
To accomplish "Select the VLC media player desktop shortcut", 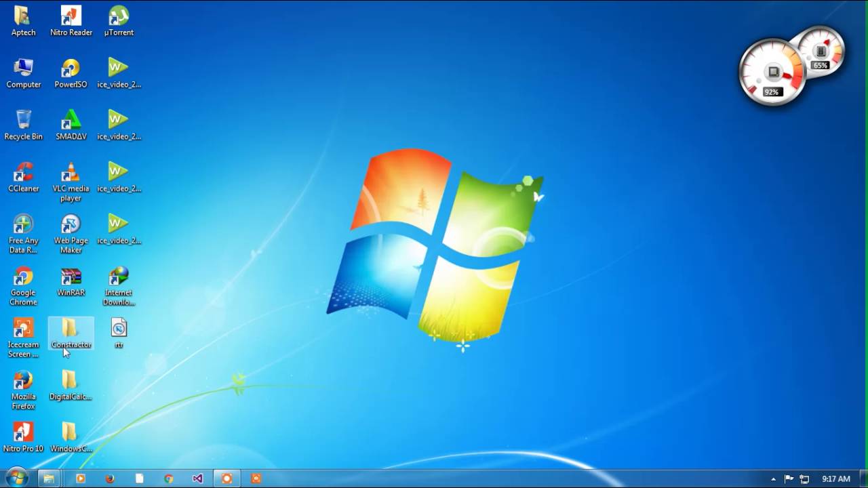I will point(71,182).
